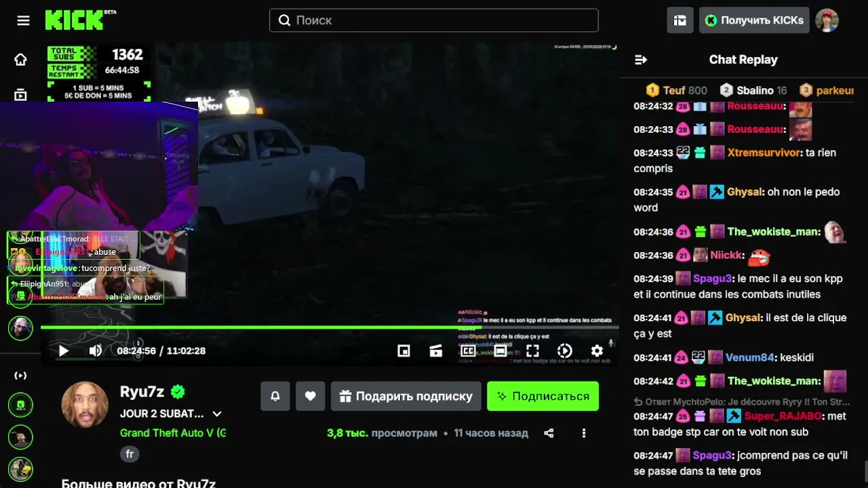Open the Ryu7z channel name link
Screen dimensions: 868x488
click(x=142, y=392)
